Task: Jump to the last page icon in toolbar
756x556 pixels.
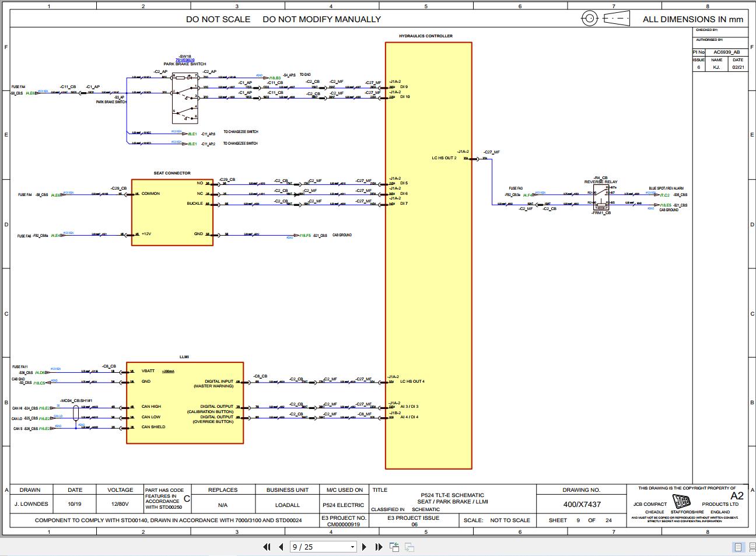Action: tap(379, 546)
